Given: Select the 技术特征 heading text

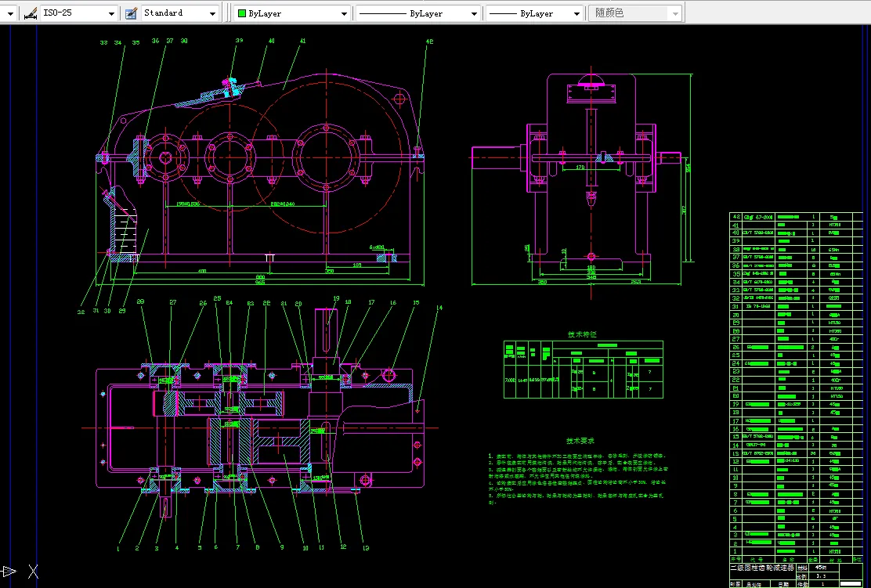Looking at the screenshot, I should [582, 334].
